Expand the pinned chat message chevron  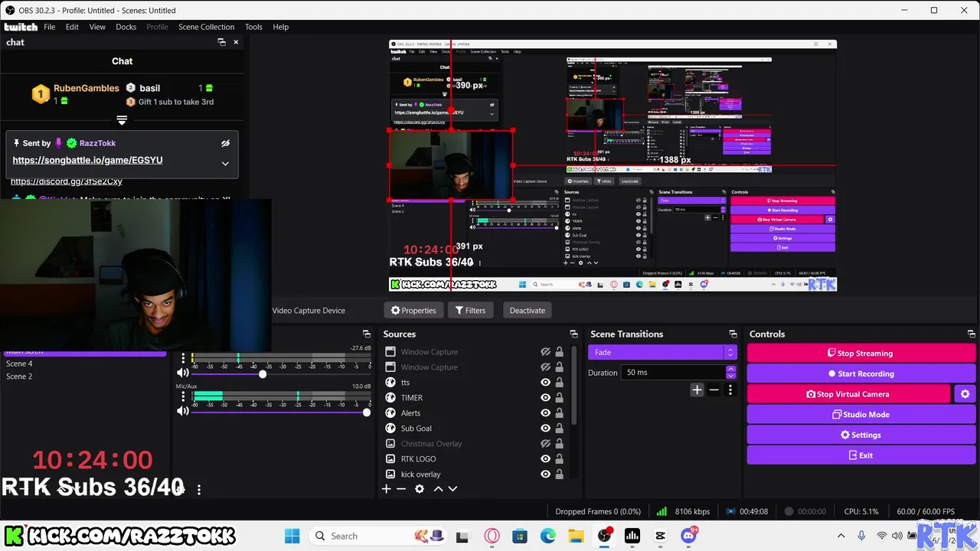pyautogui.click(x=225, y=163)
